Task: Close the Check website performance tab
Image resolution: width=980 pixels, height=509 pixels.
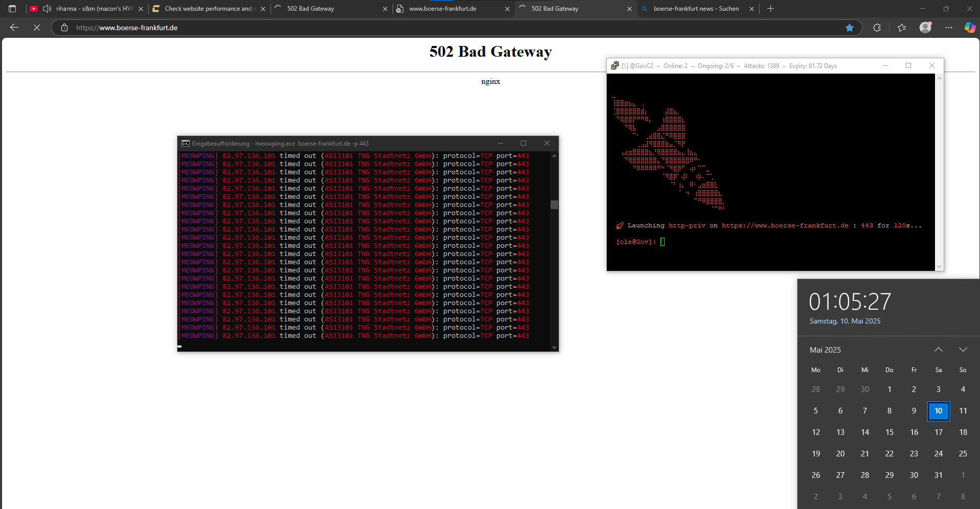Action: (263, 9)
